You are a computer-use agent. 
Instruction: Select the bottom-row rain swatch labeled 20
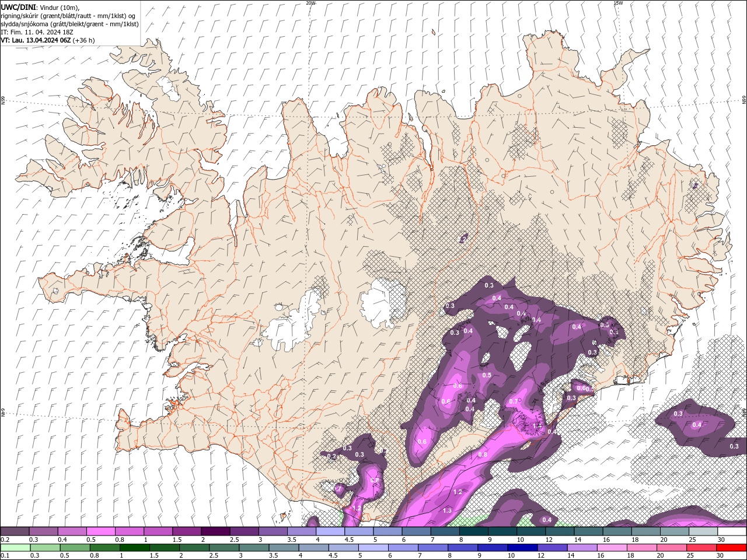(x=672, y=548)
